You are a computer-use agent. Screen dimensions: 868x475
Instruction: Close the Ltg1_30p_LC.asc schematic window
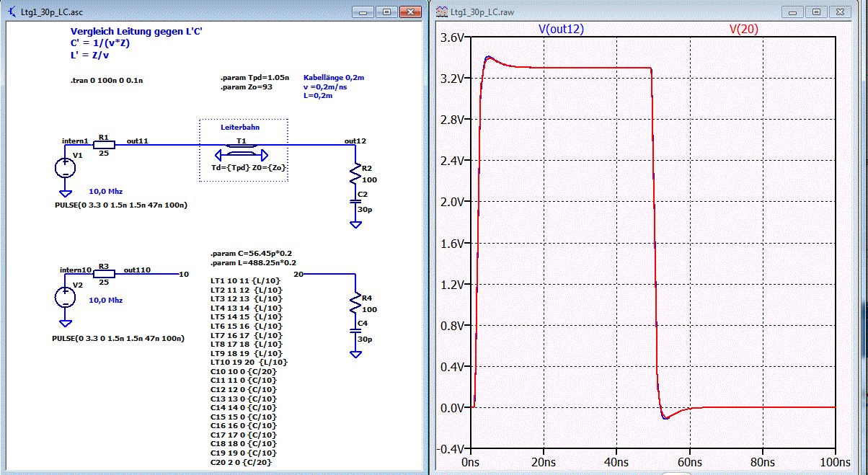(411, 12)
